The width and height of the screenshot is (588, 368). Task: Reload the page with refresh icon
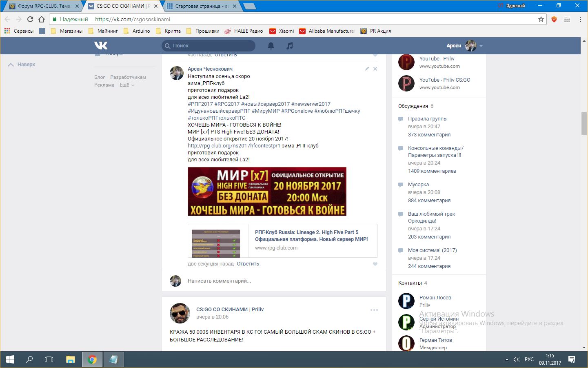[x=30, y=19]
